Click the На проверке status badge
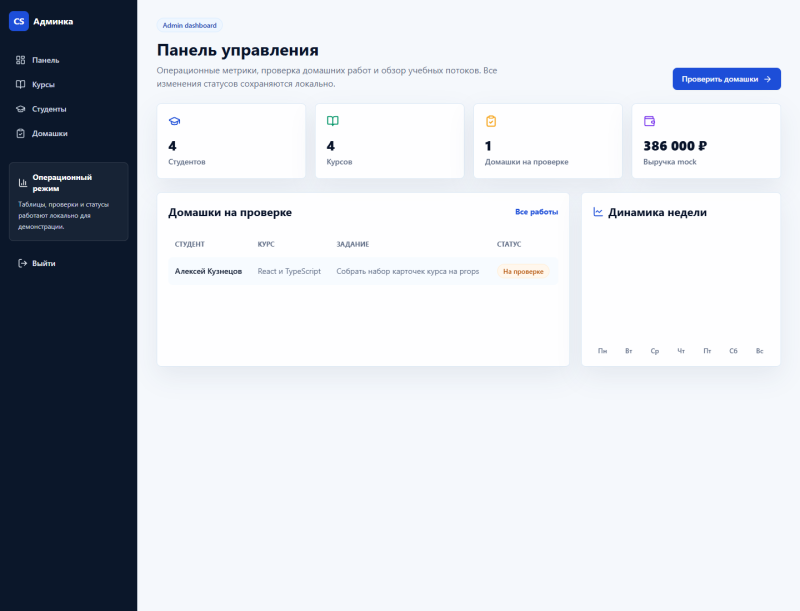The height and width of the screenshot is (611, 800). tap(523, 271)
